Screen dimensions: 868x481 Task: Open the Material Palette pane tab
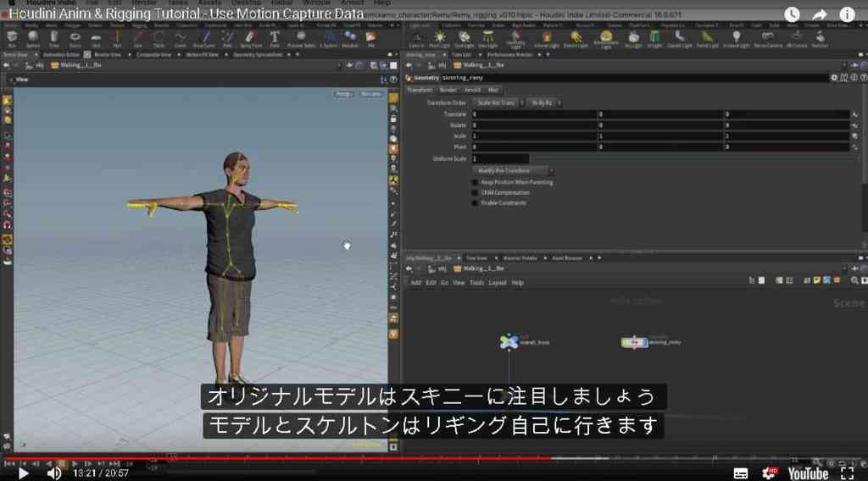[x=520, y=258]
